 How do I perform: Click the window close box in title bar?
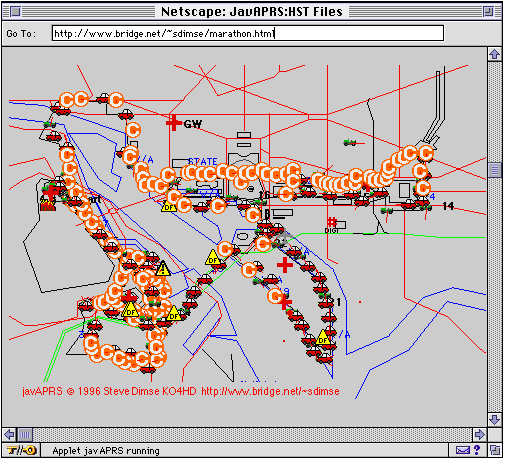15,12
